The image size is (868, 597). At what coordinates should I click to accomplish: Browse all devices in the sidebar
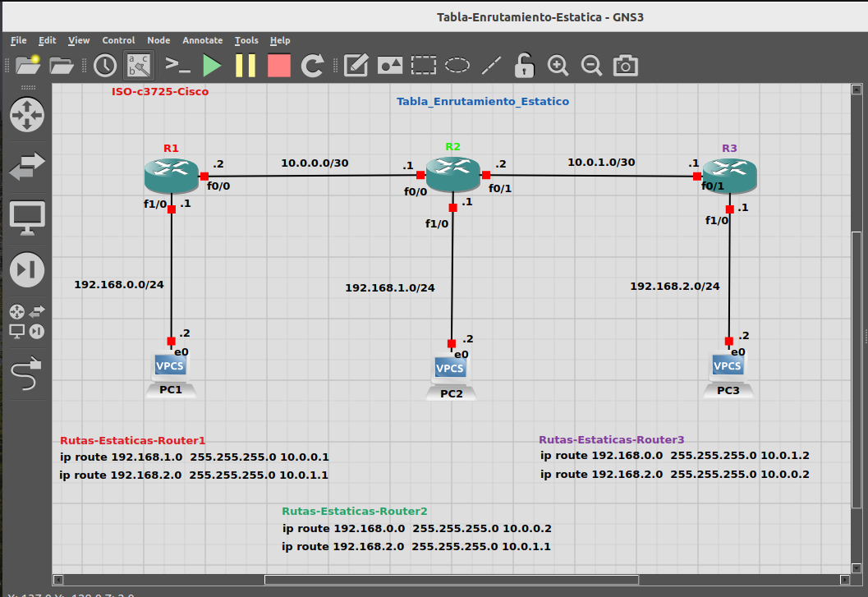click(x=27, y=321)
